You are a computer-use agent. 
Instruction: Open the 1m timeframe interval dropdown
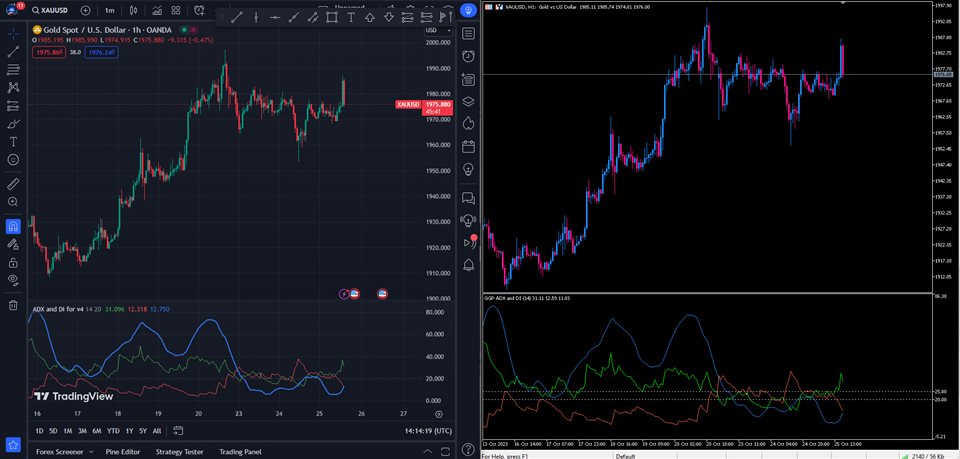[x=109, y=10]
